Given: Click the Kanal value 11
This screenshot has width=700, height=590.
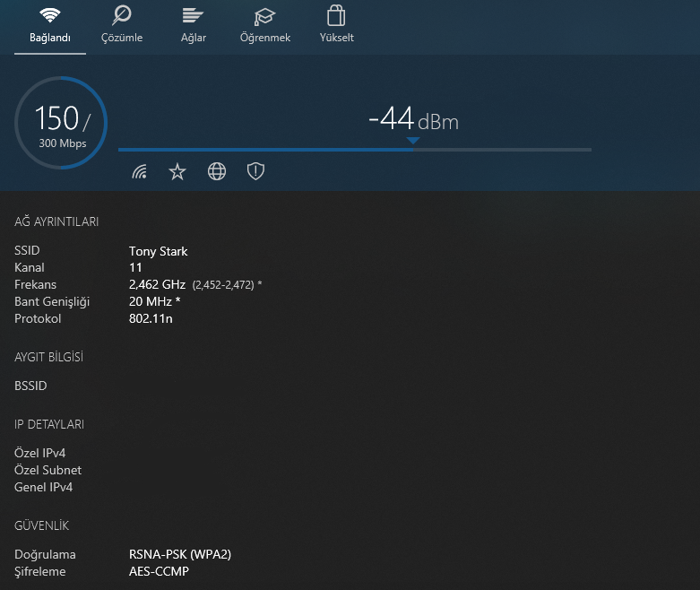Looking at the screenshot, I should point(136,267).
